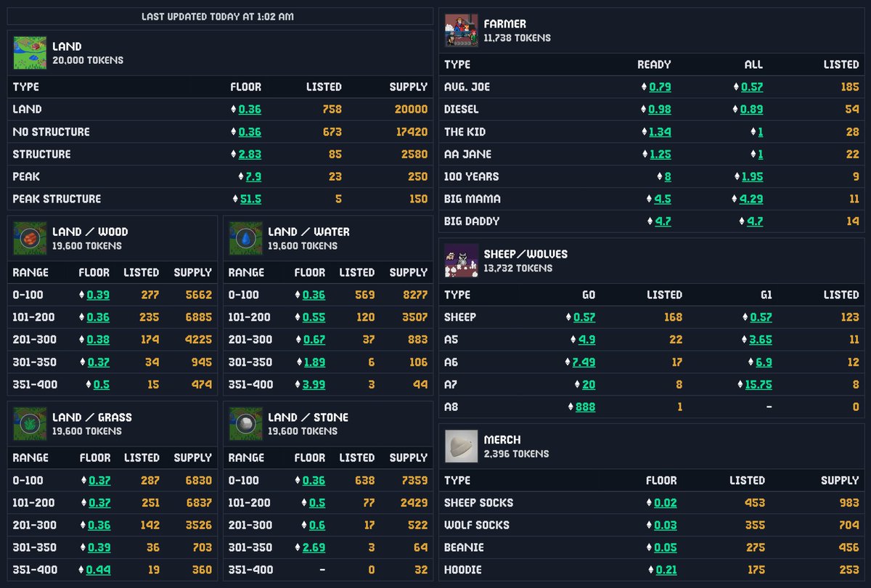
Task: Click the Big Daddy 4.7 price link
Action: (x=662, y=221)
